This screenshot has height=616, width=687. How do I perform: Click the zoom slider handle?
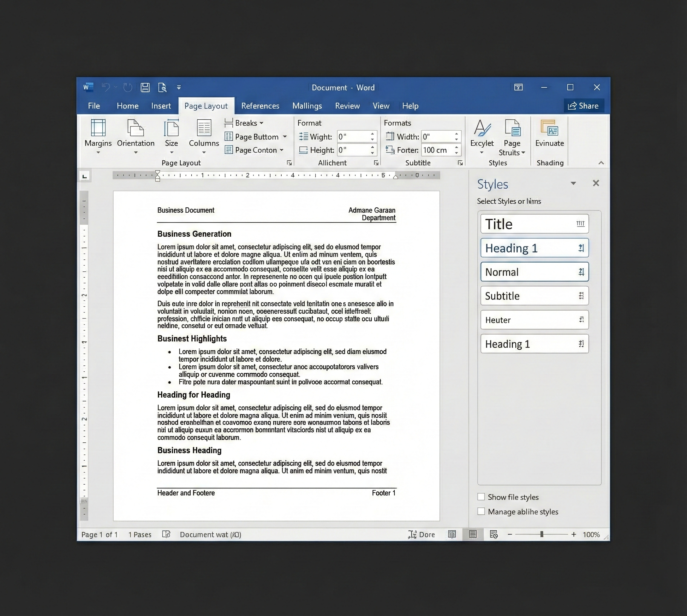click(542, 535)
